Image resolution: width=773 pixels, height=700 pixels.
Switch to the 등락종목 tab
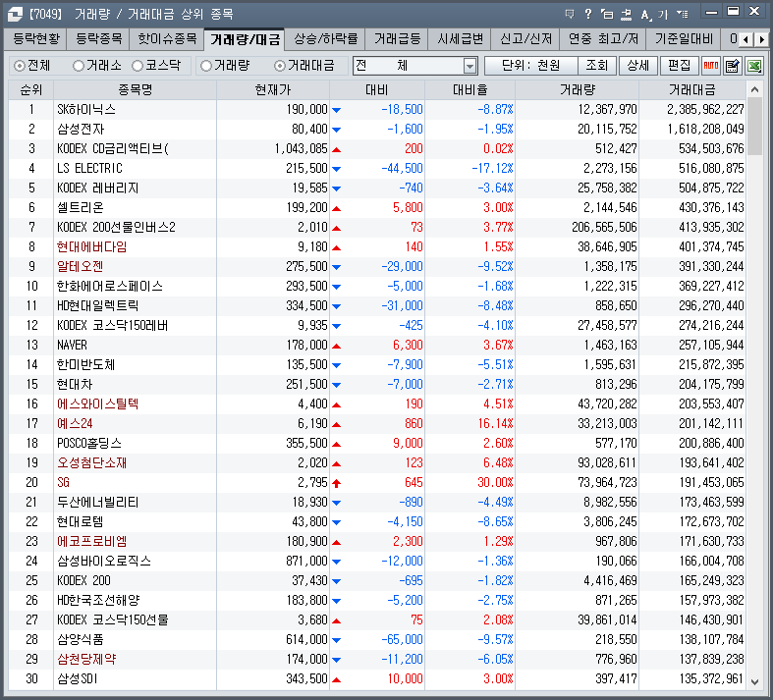[99, 39]
